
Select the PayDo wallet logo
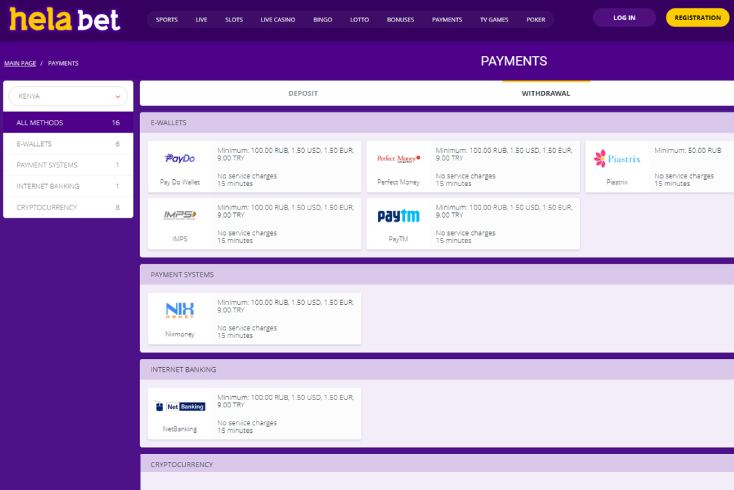(x=180, y=159)
